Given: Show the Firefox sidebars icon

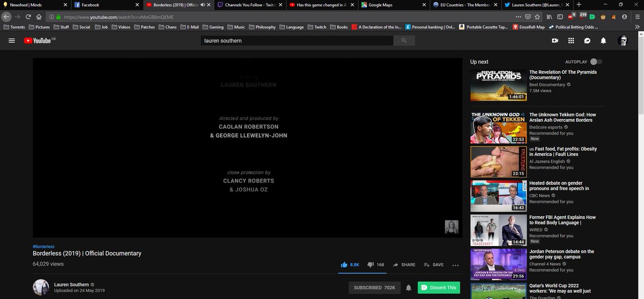Looking at the screenshot, I should pyautogui.click(x=560, y=17).
